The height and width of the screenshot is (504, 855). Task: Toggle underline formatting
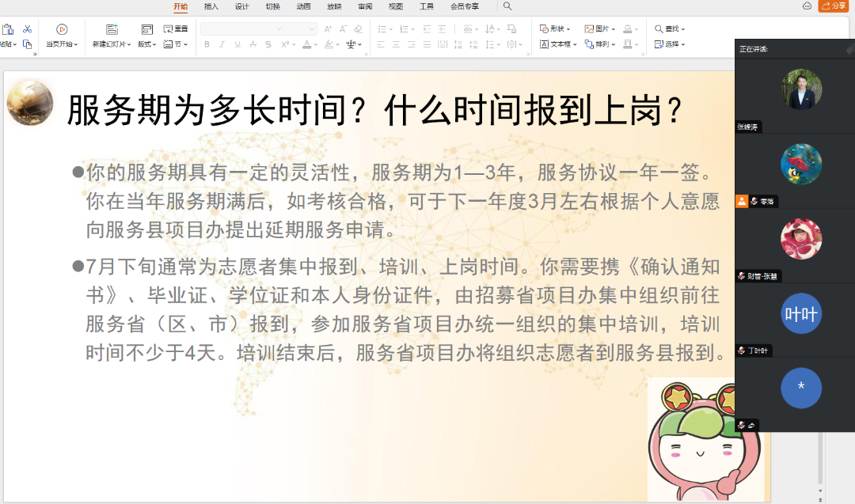click(237, 44)
